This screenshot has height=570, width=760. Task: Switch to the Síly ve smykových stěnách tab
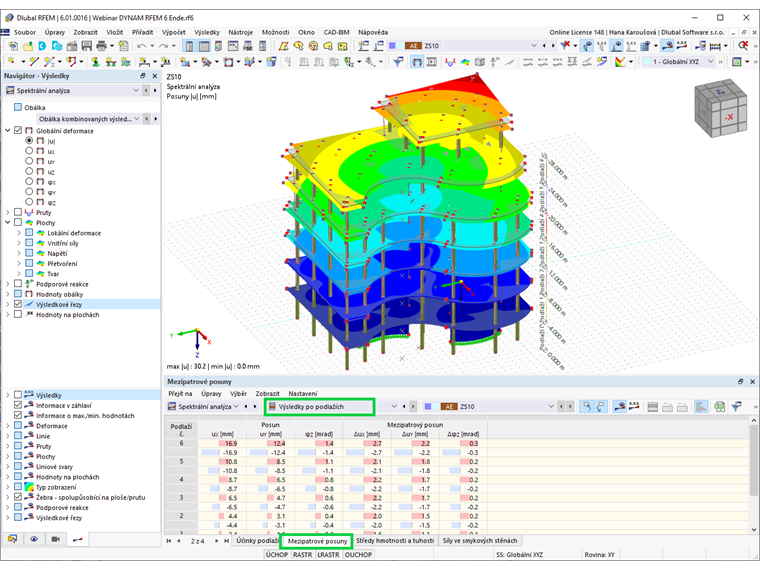point(480,540)
